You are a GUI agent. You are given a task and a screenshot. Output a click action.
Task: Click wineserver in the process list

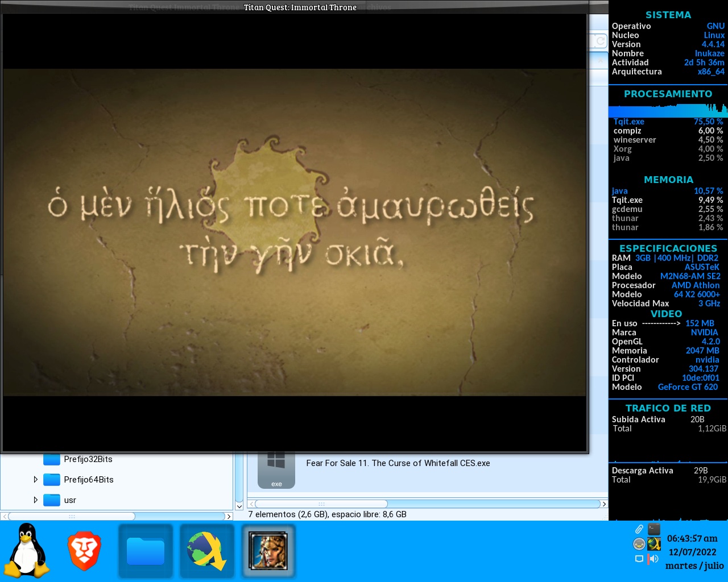coord(635,140)
